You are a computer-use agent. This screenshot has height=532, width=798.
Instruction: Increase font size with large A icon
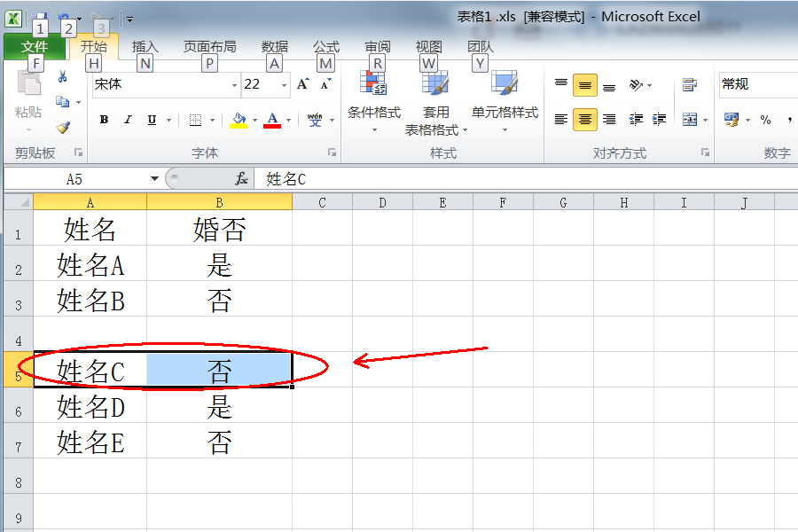pos(303,84)
